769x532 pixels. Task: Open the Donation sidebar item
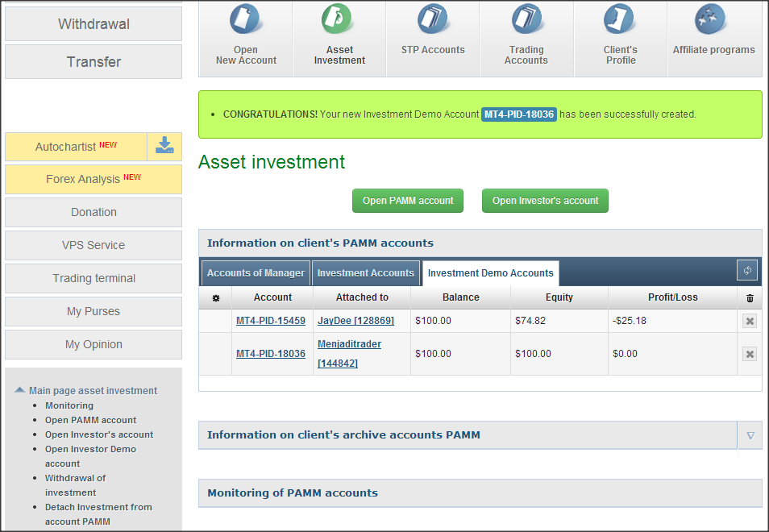tap(94, 212)
